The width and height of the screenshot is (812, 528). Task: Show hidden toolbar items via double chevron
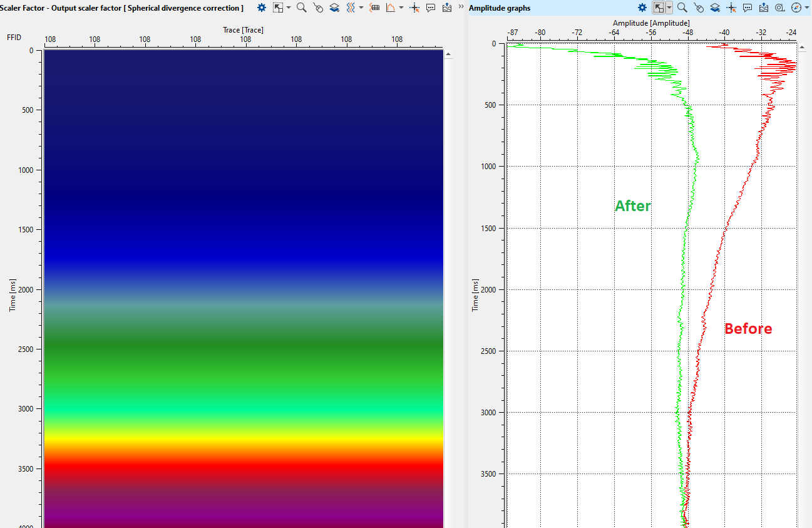pos(461,6)
